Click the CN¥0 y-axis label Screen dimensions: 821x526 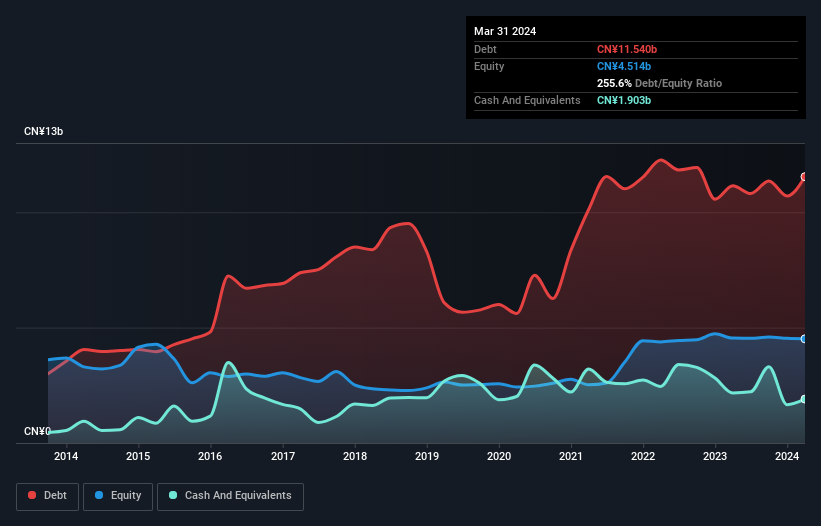point(37,431)
